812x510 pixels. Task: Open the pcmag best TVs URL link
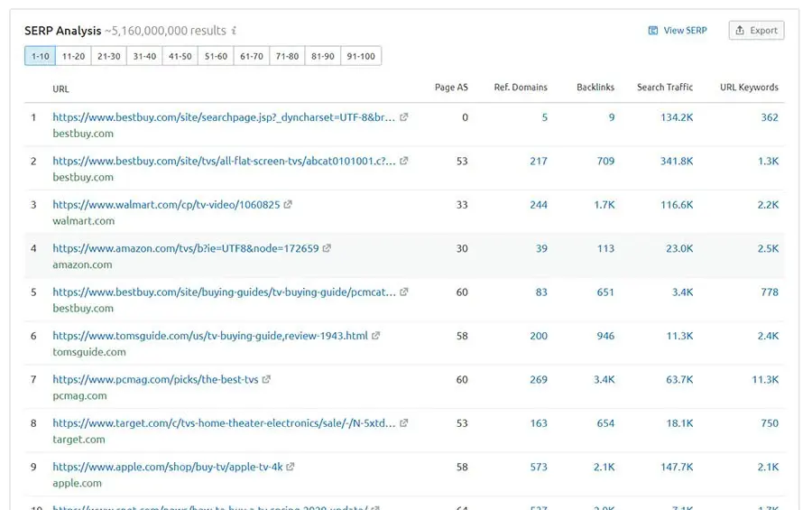coord(155,380)
